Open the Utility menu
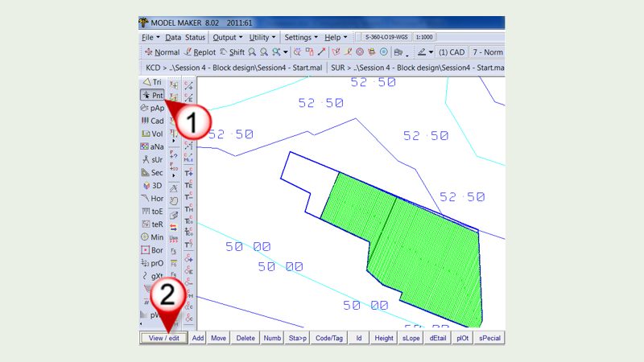 [262, 37]
